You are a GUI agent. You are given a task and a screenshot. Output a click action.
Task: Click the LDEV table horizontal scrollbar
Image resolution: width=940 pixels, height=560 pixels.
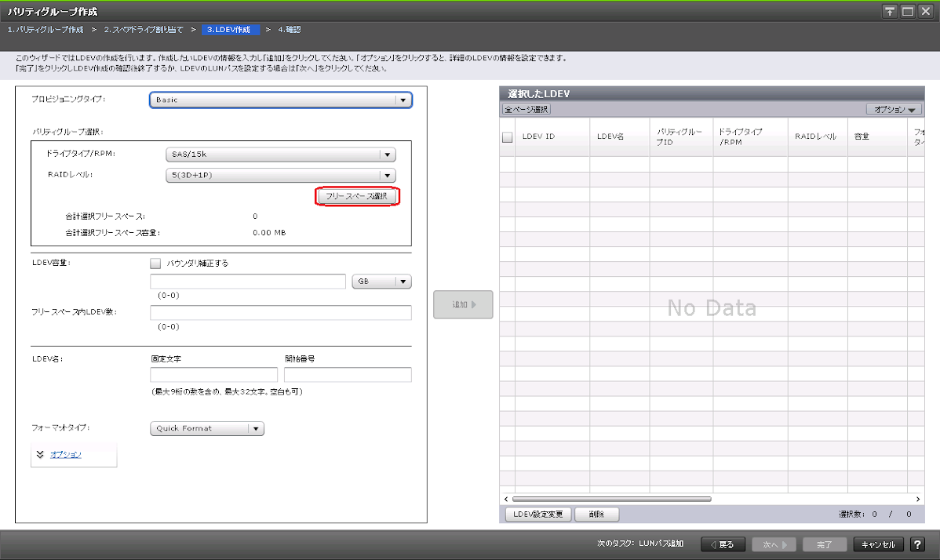(x=612, y=499)
